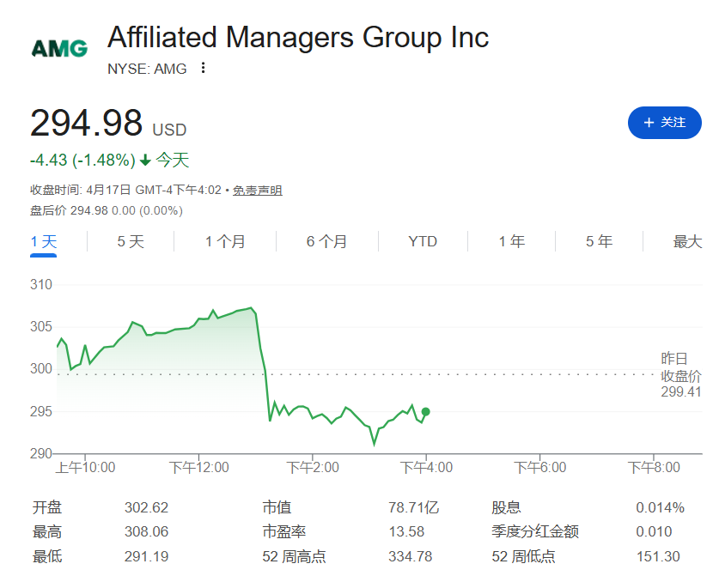The image size is (713, 588).
Task: Click the 昨日收盘价 299.41 label
Action: (x=680, y=376)
